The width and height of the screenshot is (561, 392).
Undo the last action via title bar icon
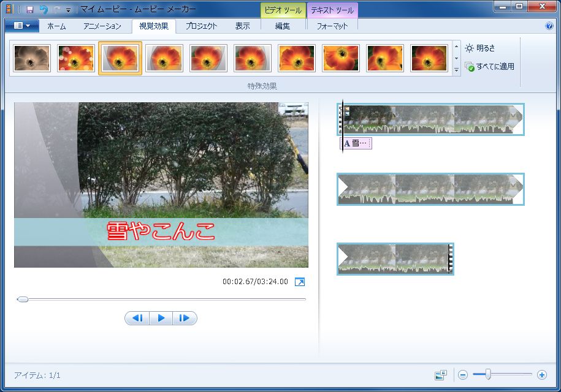click(43, 9)
